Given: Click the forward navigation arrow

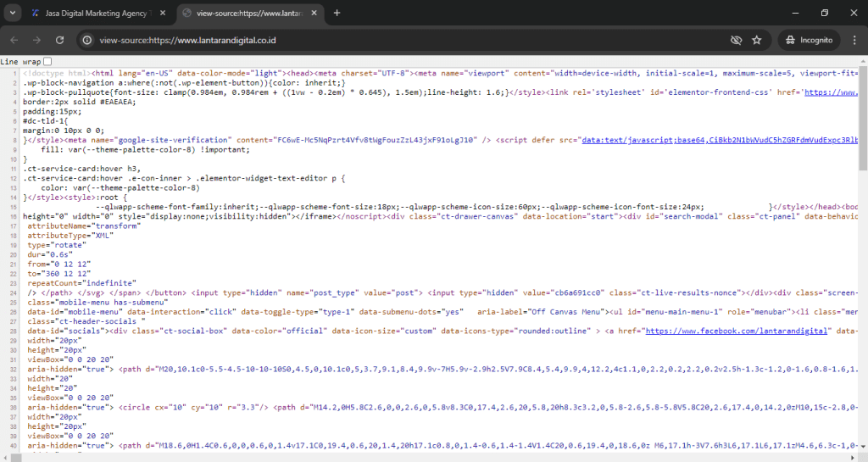Looking at the screenshot, I should (x=36, y=40).
